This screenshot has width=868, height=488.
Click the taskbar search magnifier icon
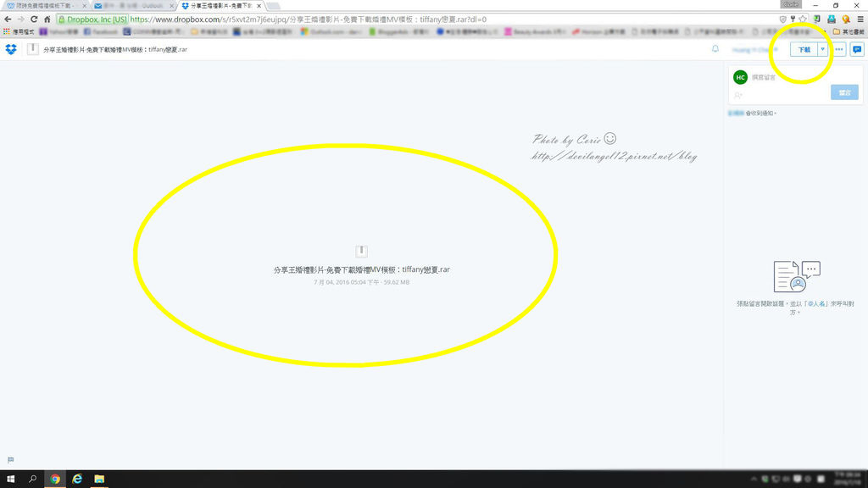(x=33, y=479)
